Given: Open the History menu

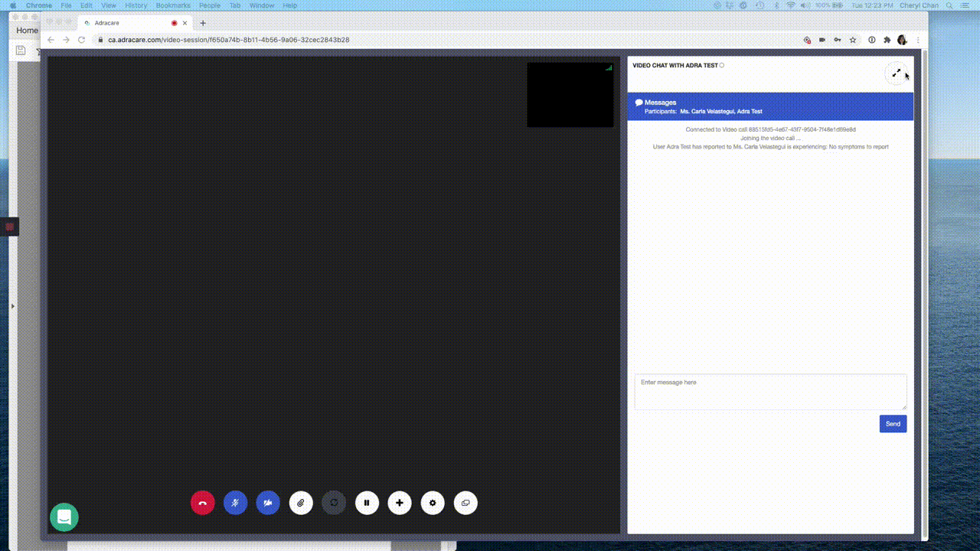Looking at the screenshot, I should (x=136, y=5).
